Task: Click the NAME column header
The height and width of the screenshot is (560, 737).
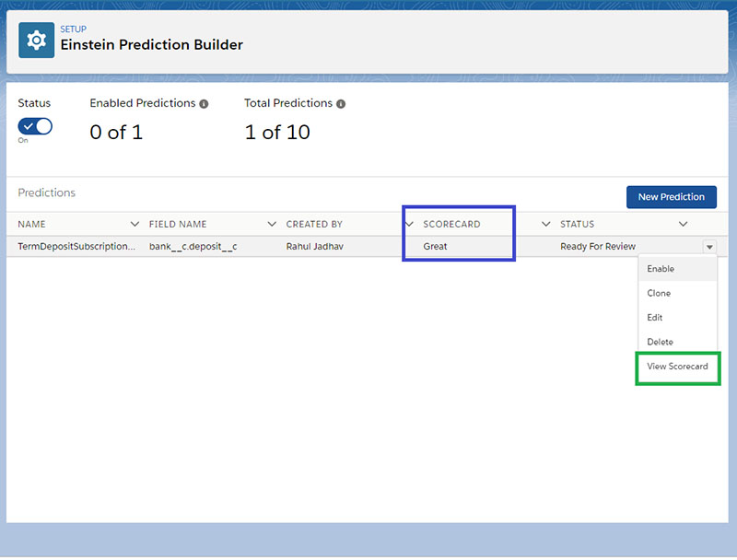Action: tap(31, 224)
